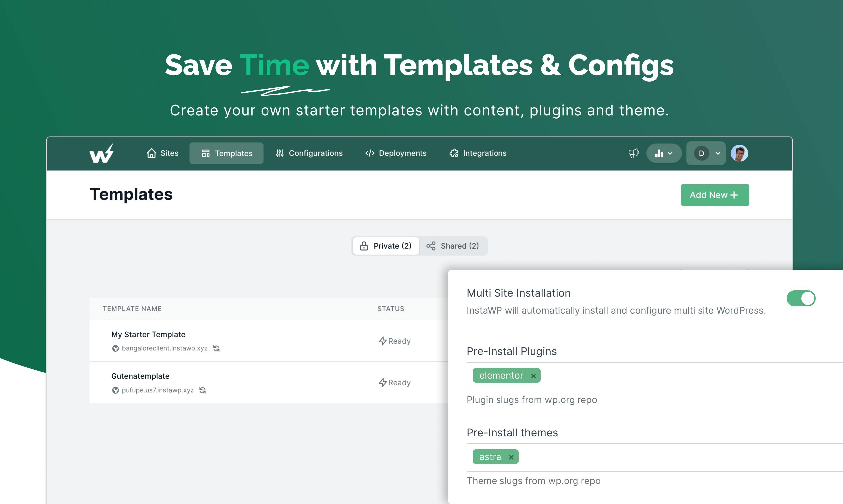Click the Templates page heading
Viewport: 843px width, 504px height.
pos(131,195)
